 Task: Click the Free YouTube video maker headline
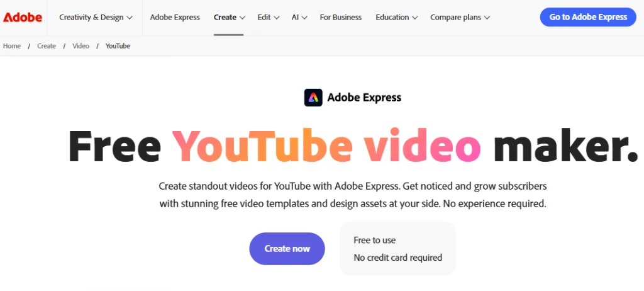pos(353,145)
